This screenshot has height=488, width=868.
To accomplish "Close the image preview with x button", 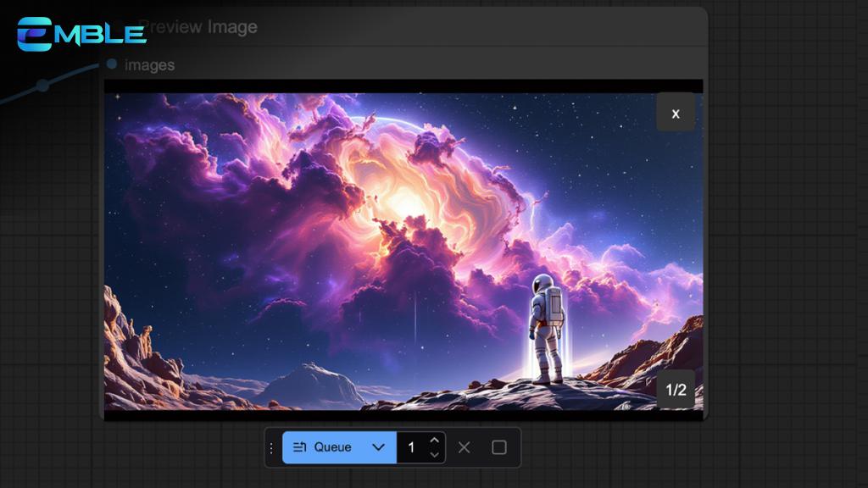I will [x=676, y=114].
